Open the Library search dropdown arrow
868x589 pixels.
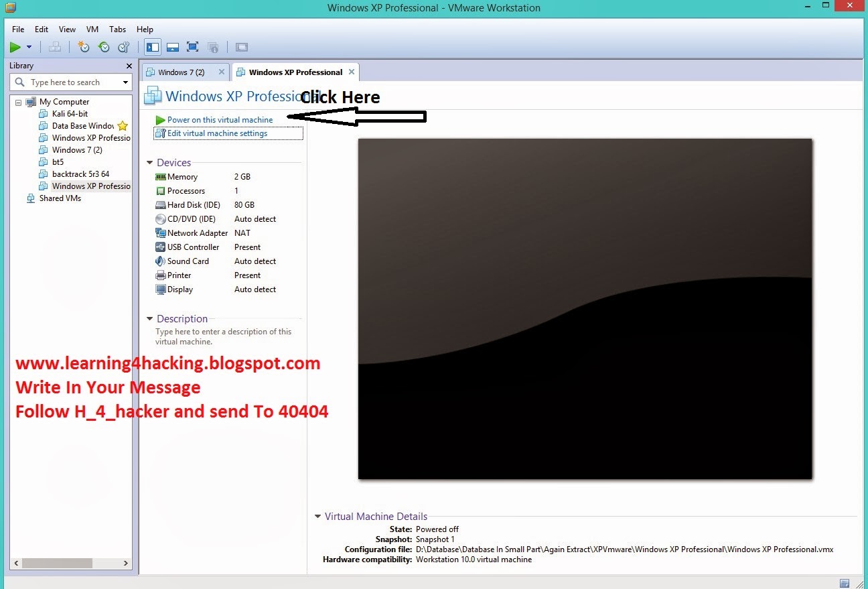(125, 82)
